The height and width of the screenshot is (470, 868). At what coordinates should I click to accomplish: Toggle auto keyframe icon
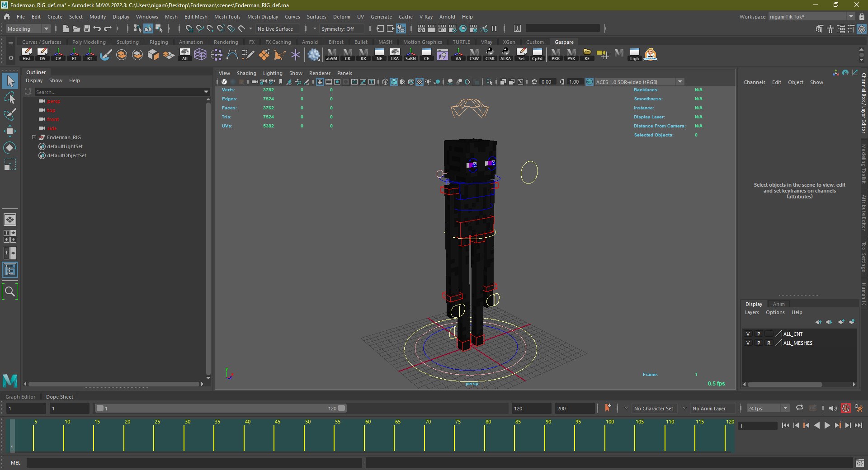coord(846,408)
